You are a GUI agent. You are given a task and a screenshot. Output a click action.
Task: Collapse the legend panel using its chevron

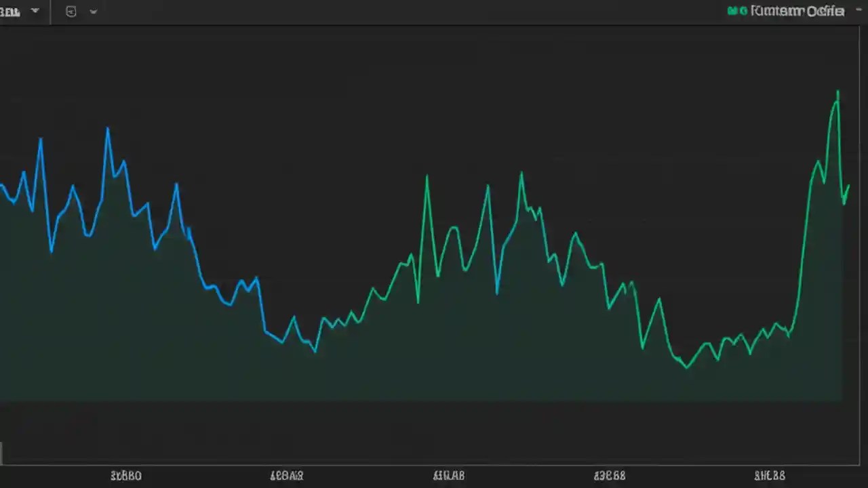(859, 10)
